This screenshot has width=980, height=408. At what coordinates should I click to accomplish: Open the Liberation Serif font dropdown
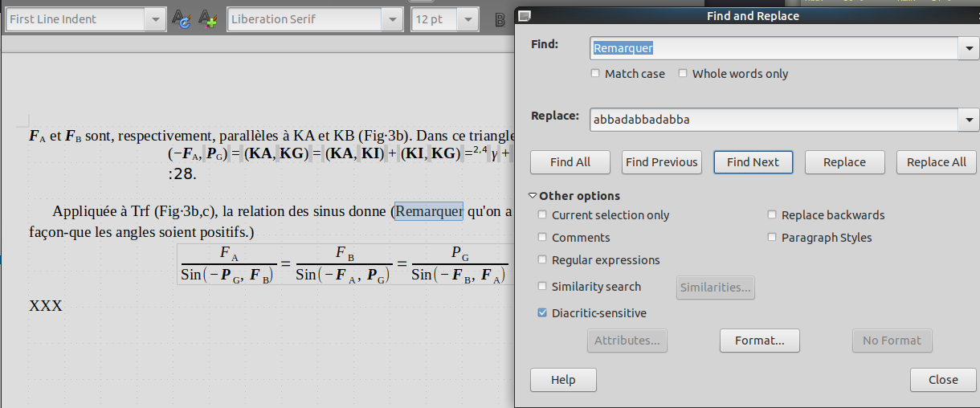click(393, 19)
